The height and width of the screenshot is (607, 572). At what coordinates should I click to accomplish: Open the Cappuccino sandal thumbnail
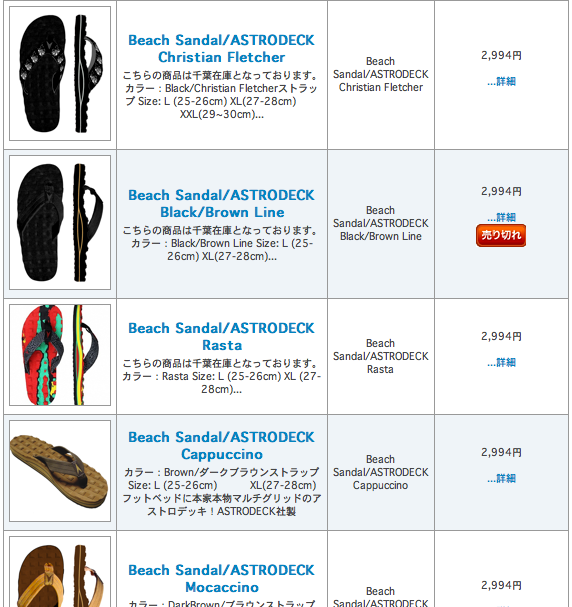point(60,471)
